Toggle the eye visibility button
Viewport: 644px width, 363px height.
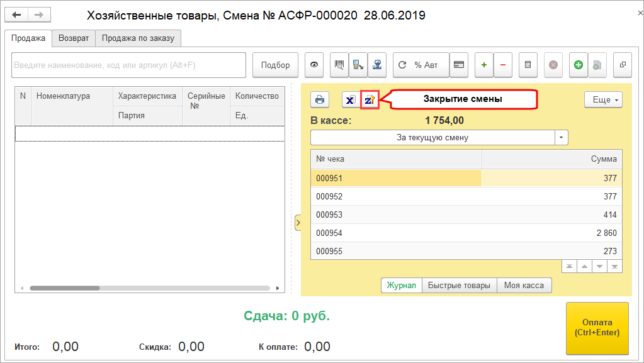point(314,65)
